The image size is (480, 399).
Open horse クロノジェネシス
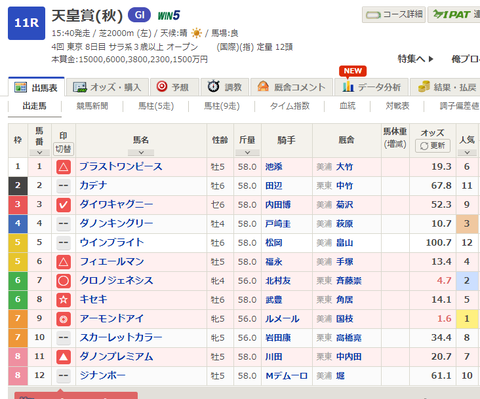click(116, 281)
